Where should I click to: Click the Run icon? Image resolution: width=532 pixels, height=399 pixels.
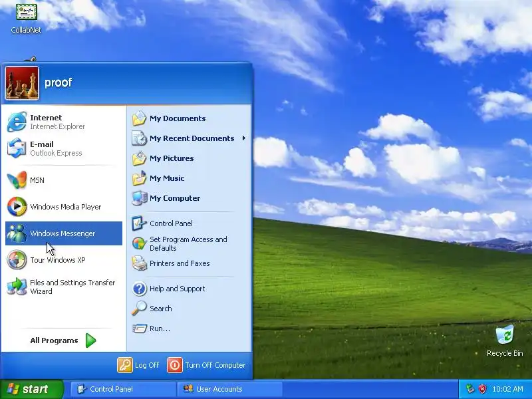point(139,329)
